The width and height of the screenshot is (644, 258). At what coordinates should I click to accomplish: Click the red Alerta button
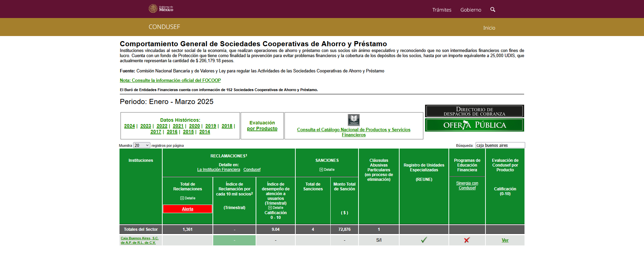[187, 209]
